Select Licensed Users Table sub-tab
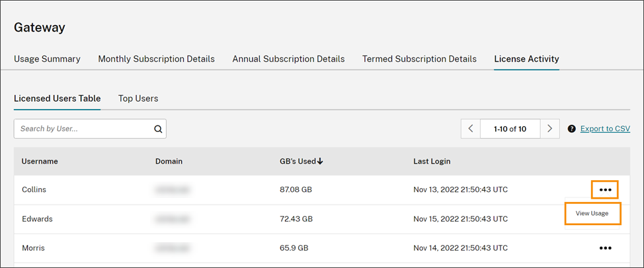The height and width of the screenshot is (268, 644). coord(57,98)
